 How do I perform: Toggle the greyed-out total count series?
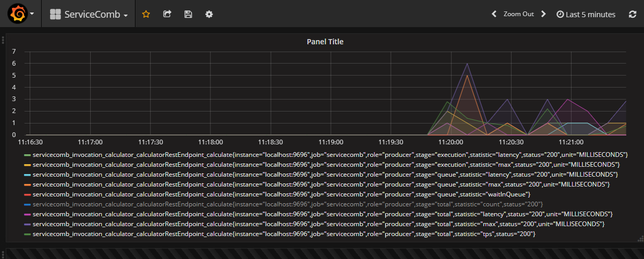click(x=288, y=204)
